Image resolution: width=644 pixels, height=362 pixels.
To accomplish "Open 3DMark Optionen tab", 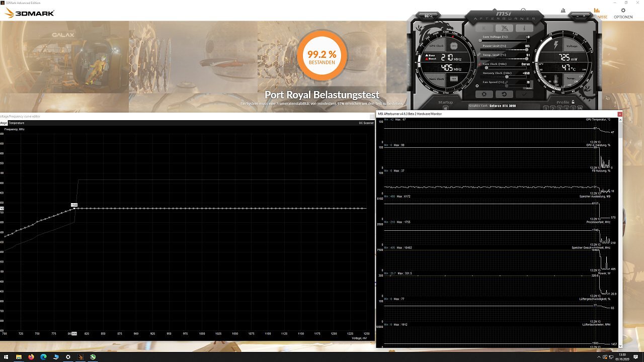I will click(623, 14).
